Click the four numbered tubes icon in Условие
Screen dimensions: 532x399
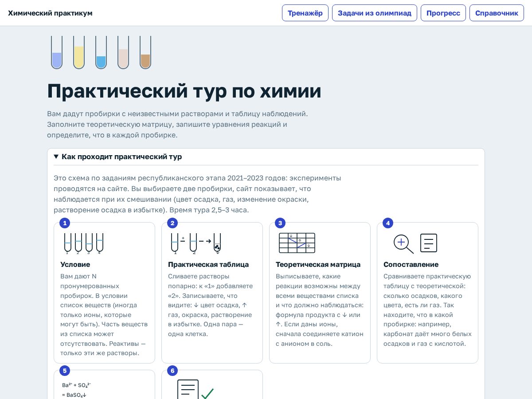[83, 243]
